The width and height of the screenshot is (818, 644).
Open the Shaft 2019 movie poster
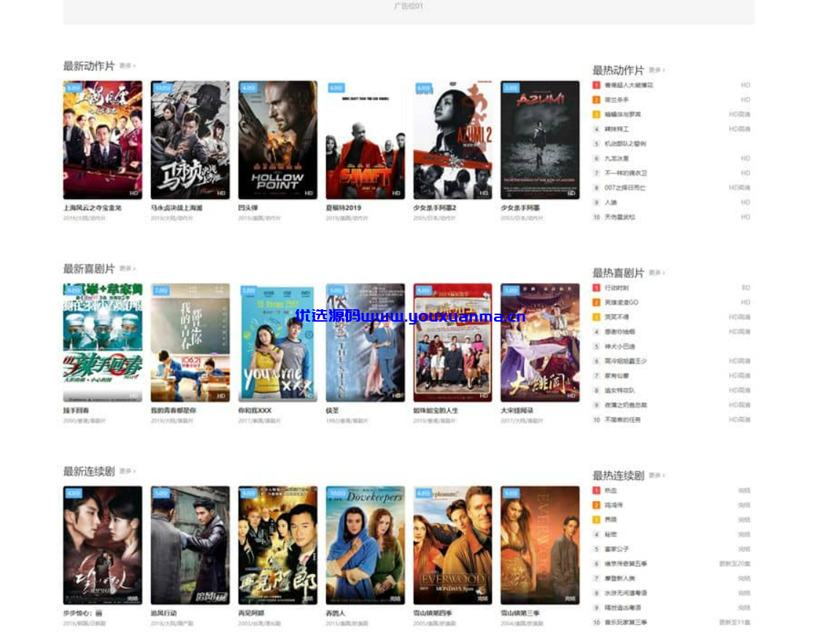pyautogui.click(x=365, y=140)
